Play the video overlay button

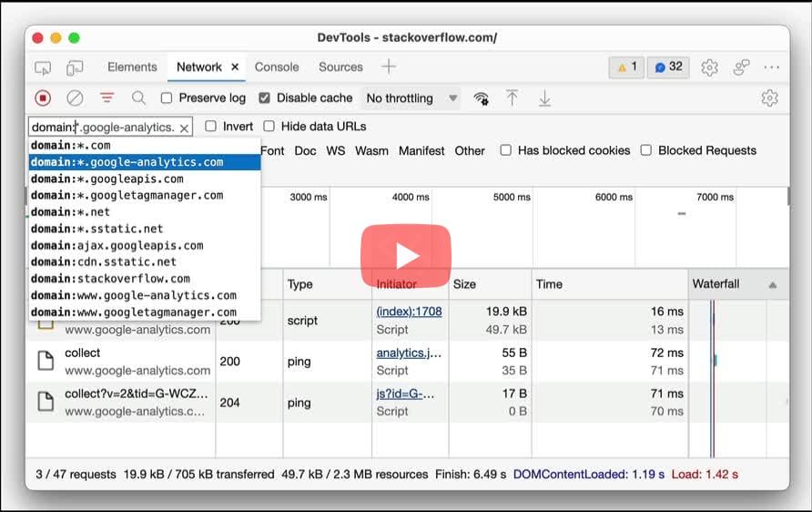405,255
